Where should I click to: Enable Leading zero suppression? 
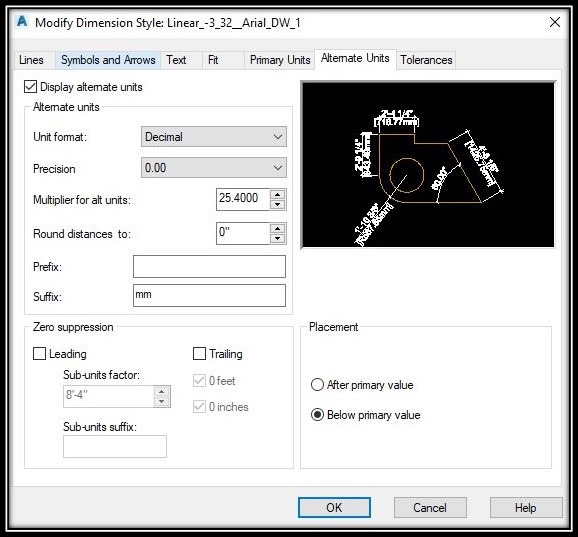(39, 353)
